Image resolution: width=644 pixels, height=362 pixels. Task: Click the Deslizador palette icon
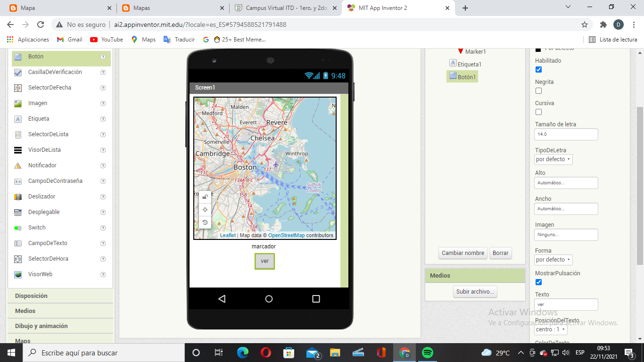click(18, 197)
